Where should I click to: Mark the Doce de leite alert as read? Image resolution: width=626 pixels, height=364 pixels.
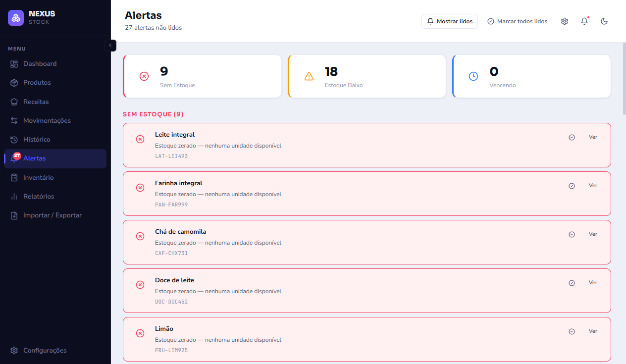pyautogui.click(x=572, y=283)
